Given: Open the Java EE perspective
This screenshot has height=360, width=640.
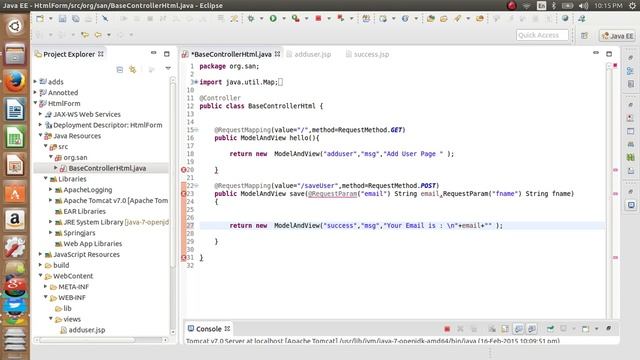Looking at the screenshot, I should click(618, 36).
